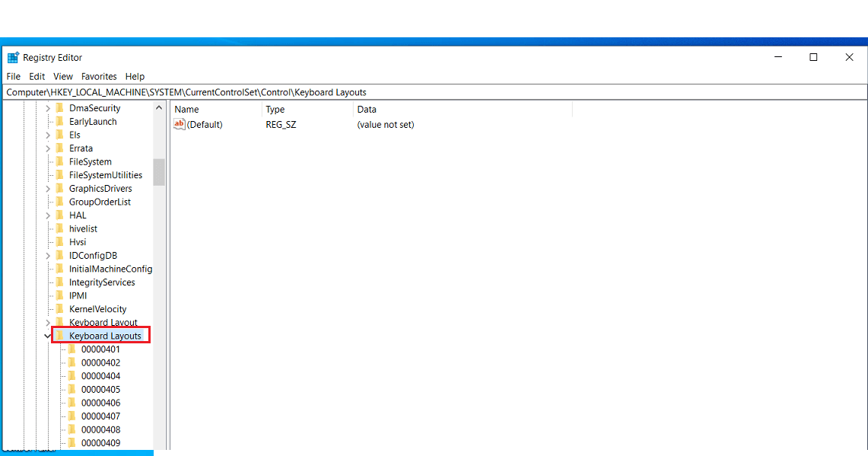Viewport: 868px width, 456px height.
Task: Click the folder icon of Keyboard Layout key
Action: 60,322
